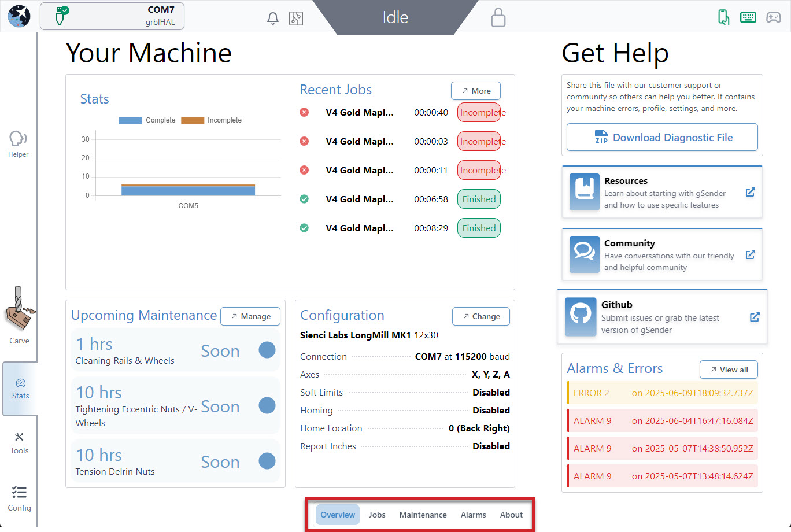The width and height of the screenshot is (791, 532).
Task: Open the Community help card
Action: click(x=662, y=254)
